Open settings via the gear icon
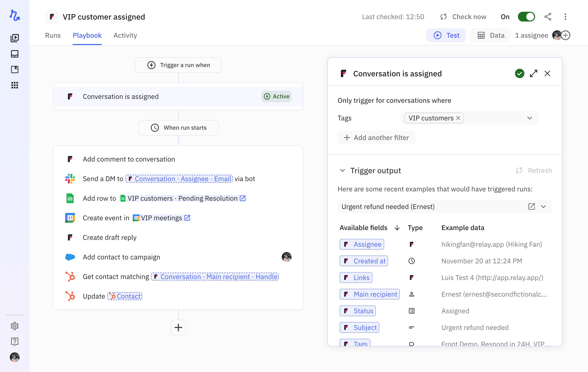Viewport: 588px width, 372px height. pyautogui.click(x=15, y=326)
